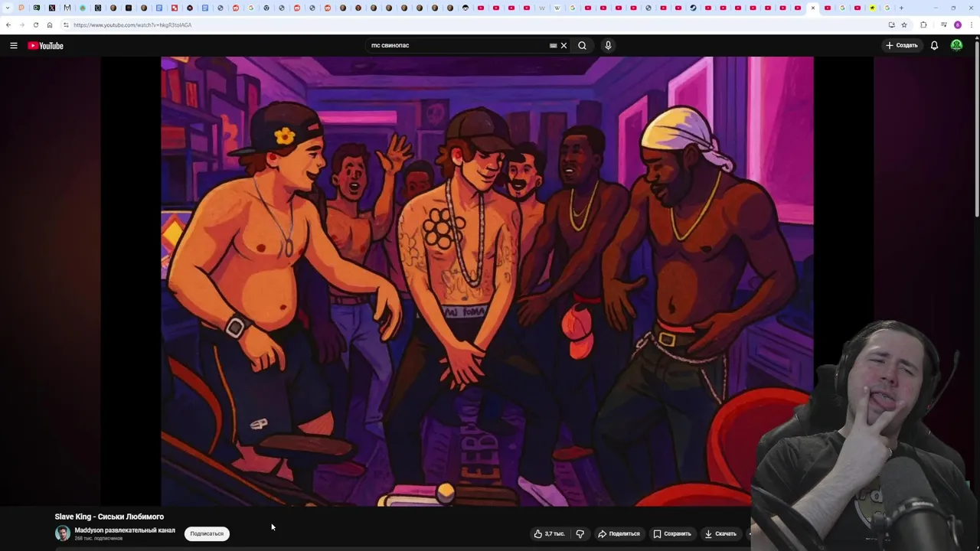Image resolution: width=980 pixels, height=551 pixels.
Task: Install app icon in the address bar
Action: click(x=891, y=24)
